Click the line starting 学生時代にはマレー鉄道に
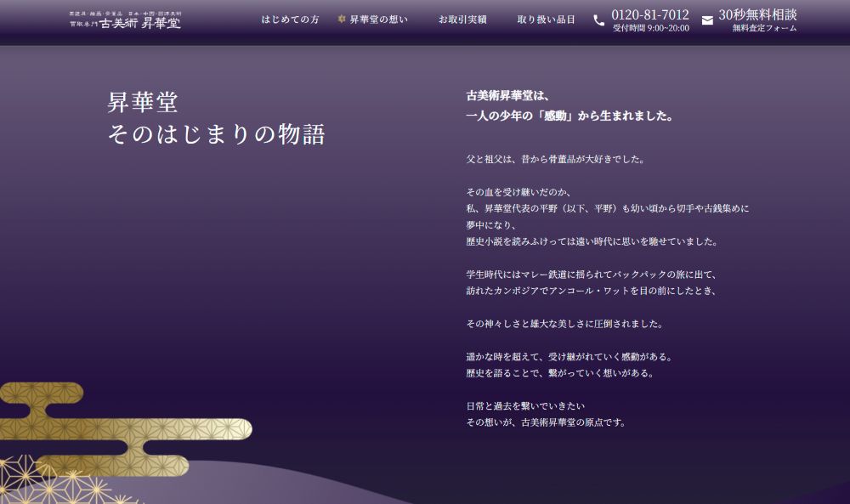 592,275
